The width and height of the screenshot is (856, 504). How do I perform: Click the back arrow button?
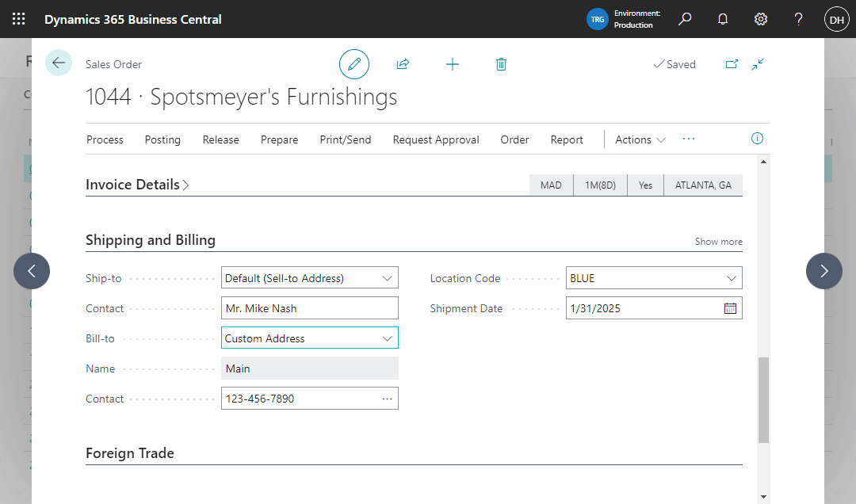(x=59, y=63)
